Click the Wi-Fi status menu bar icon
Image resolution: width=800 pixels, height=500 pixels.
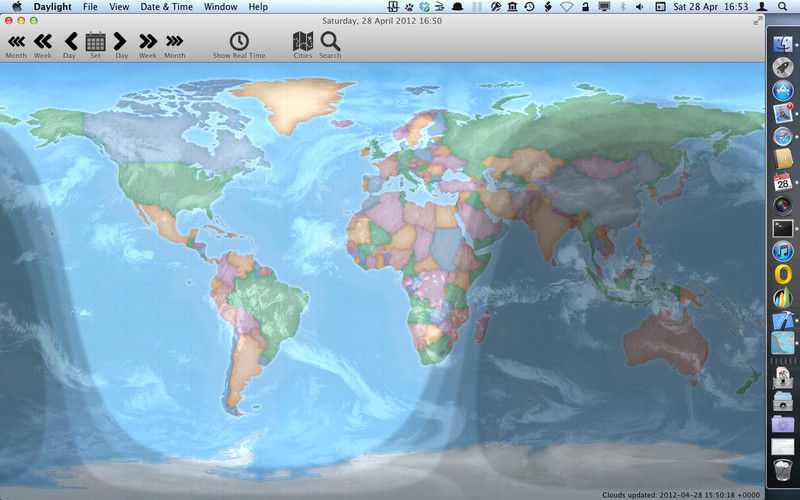point(566,7)
